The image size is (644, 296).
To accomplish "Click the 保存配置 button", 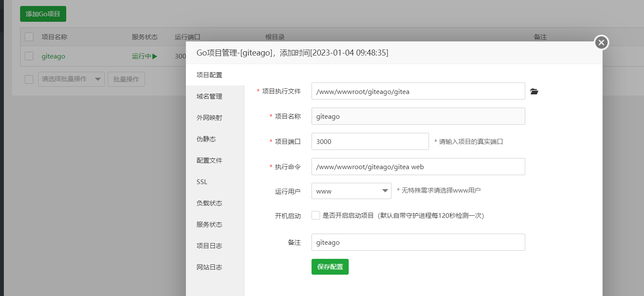I will click(329, 267).
